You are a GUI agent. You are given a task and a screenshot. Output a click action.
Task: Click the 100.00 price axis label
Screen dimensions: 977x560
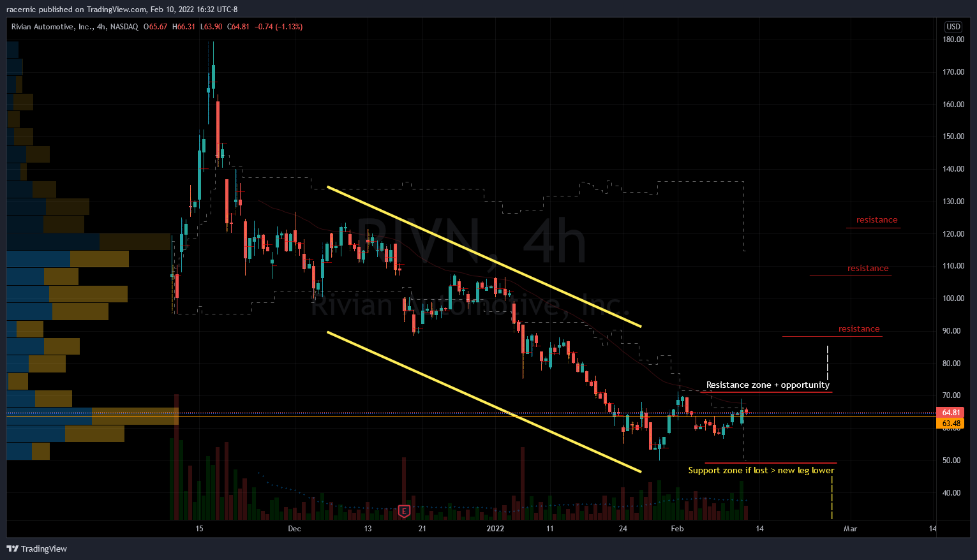(953, 298)
